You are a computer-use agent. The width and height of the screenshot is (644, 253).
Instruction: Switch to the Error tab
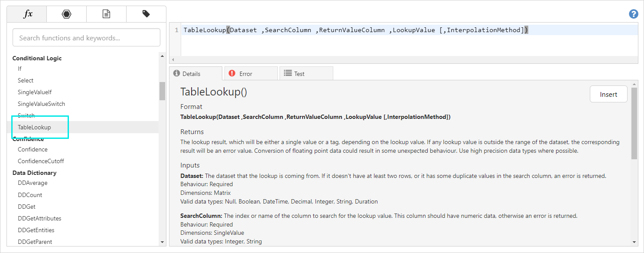coord(250,74)
